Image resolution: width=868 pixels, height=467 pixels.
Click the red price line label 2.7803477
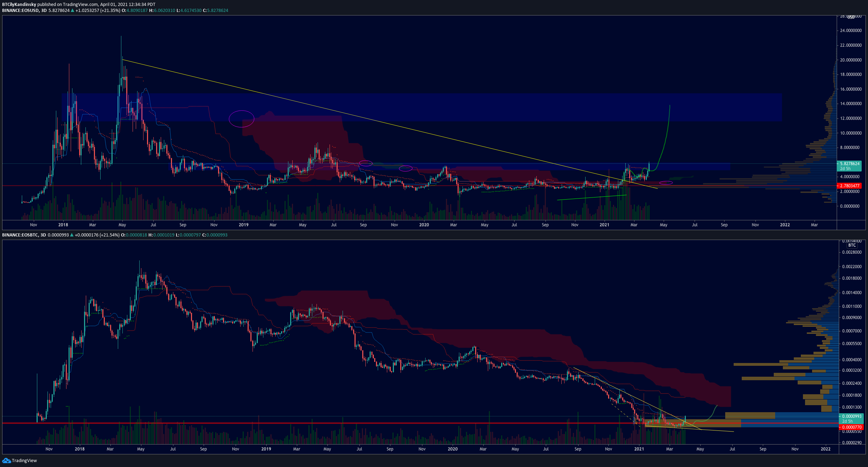tap(850, 186)
